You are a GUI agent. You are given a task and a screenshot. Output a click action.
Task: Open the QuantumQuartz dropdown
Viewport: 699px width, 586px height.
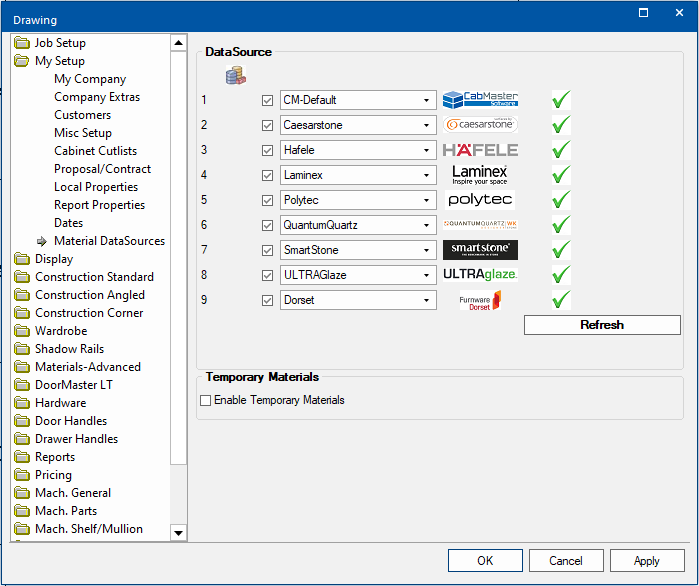427,225
